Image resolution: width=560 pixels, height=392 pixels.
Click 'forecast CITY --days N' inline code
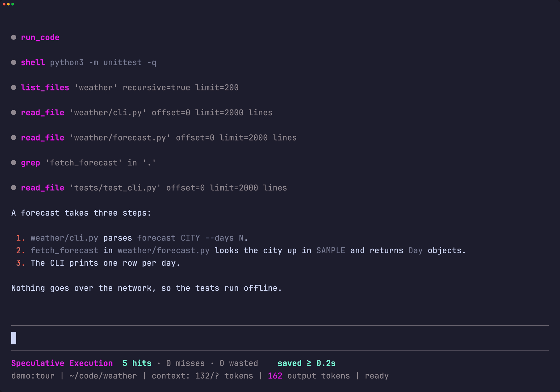190,238
